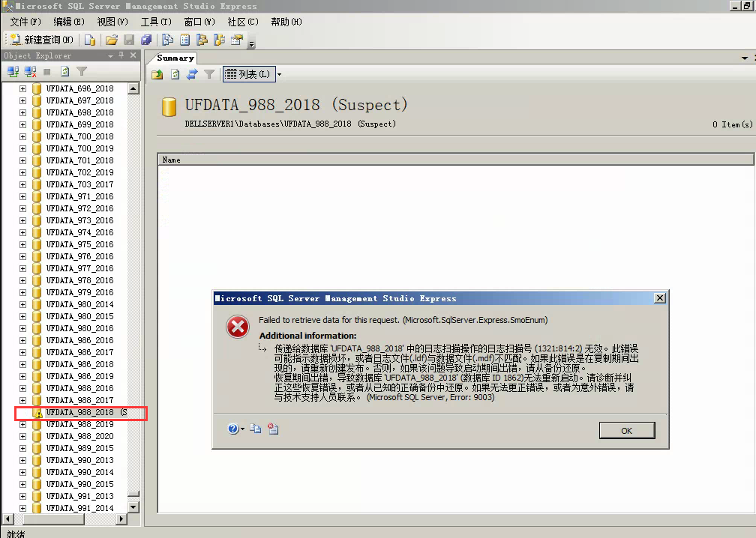Click the Name column header
Screen dimensions: 756x538
pos(456,160)
